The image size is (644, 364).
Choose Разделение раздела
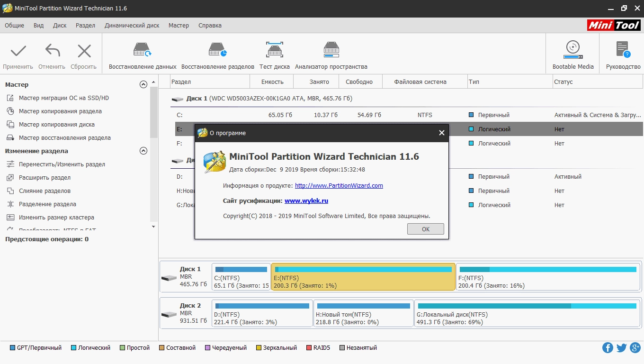pyautogui.click(x=47, y=204)
